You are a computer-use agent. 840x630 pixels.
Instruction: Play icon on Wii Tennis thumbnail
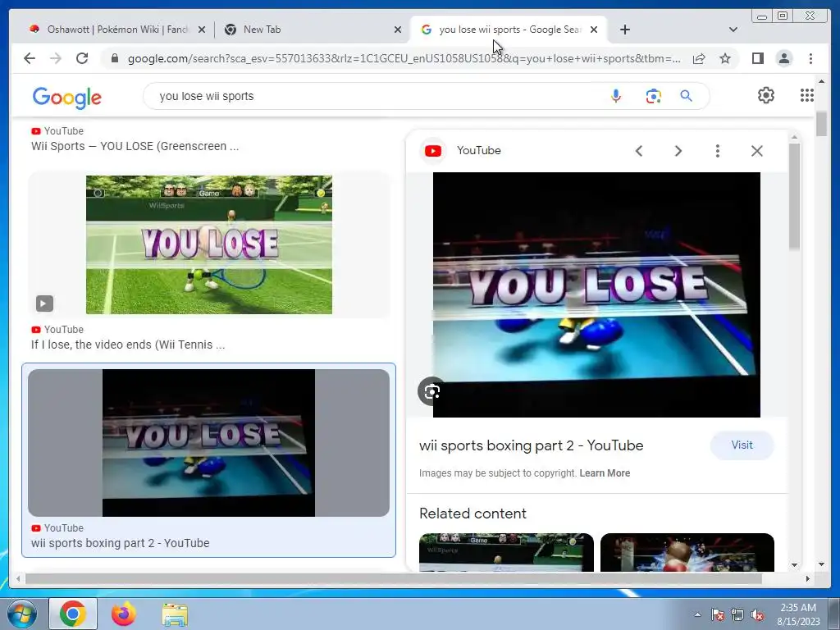[x=44, y=304]
